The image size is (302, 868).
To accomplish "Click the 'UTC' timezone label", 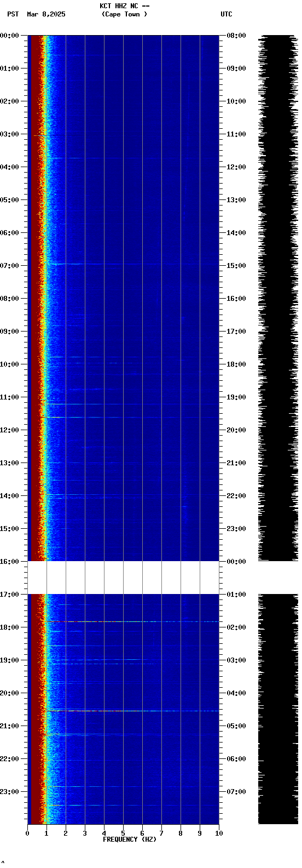I will 226,14.
